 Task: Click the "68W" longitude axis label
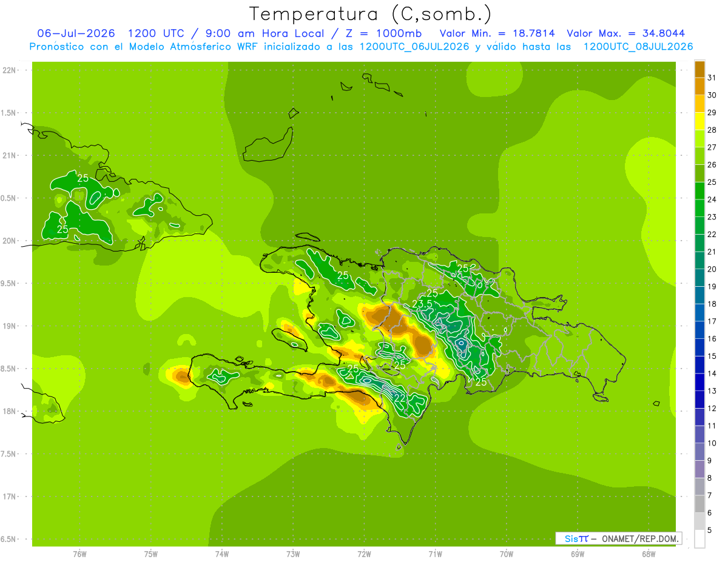point(649,554)
